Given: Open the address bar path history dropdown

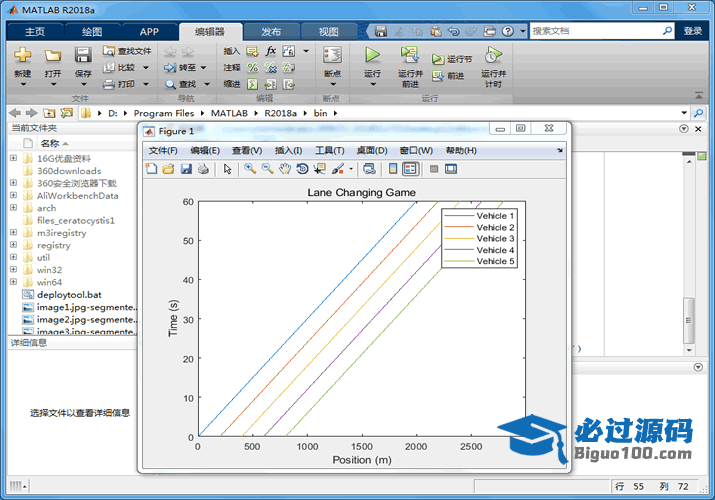Looking at the screenshot, I should tap(684, 113).
